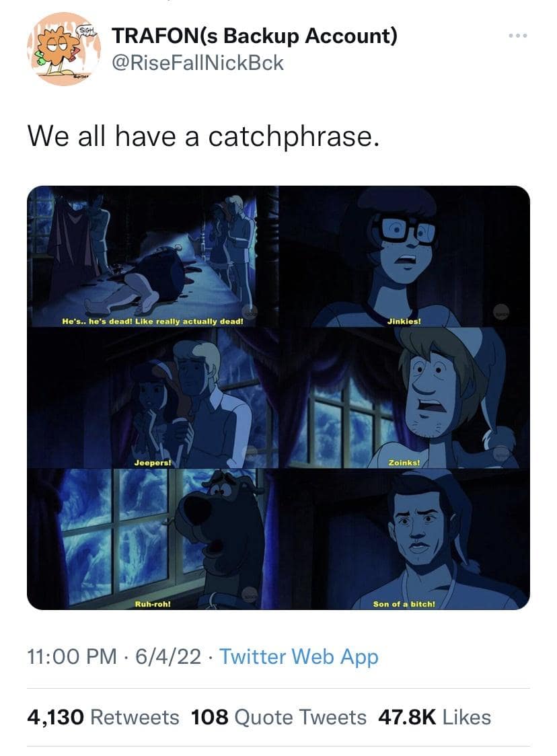The height and width of the screenshot is (756, 557).
Task: Select the He's dead subtitle caption
Action: (x=153, y=321)
